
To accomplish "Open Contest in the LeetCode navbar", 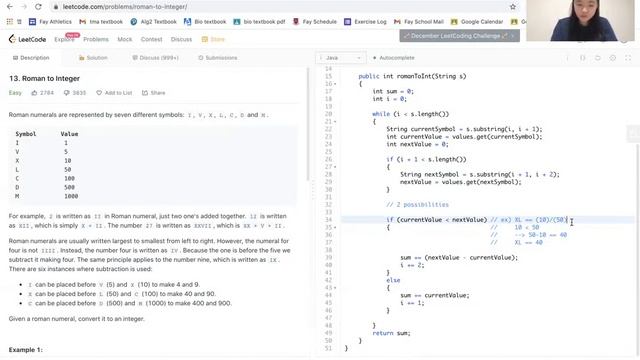I will tap(151, 39).
